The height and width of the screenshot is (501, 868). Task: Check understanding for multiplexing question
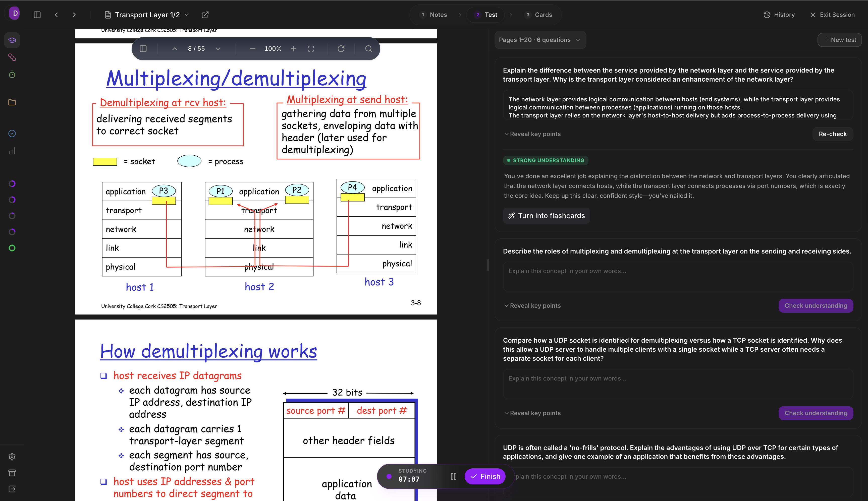[816, 305]
